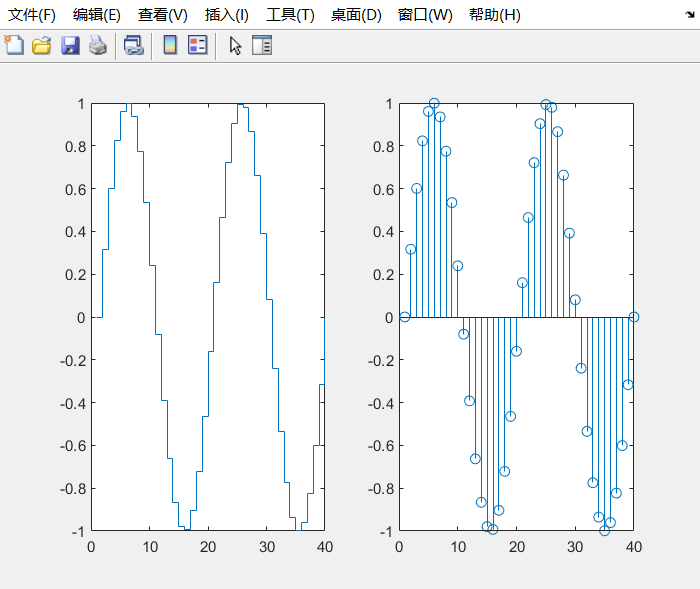Image resolution: width=700 pixels, height=589 pixels.
Task: Click the stem marker at the first positive peak
Action: 434,103
